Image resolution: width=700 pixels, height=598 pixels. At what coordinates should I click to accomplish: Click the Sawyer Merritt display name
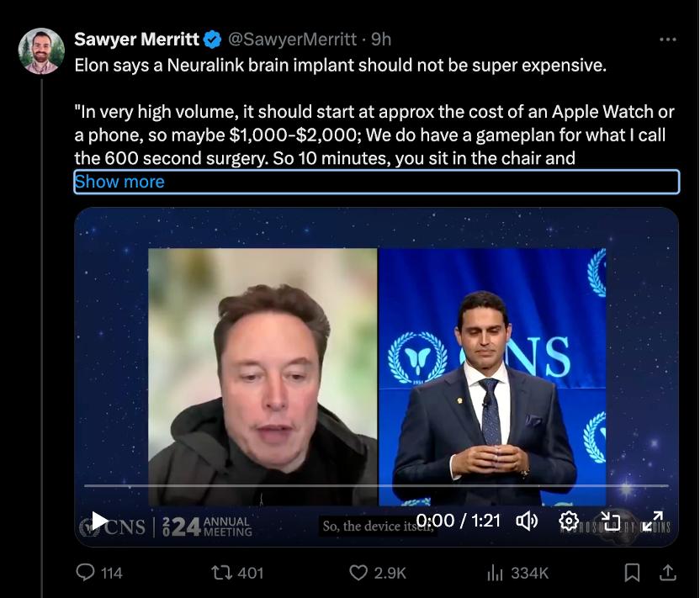(136, 40)
